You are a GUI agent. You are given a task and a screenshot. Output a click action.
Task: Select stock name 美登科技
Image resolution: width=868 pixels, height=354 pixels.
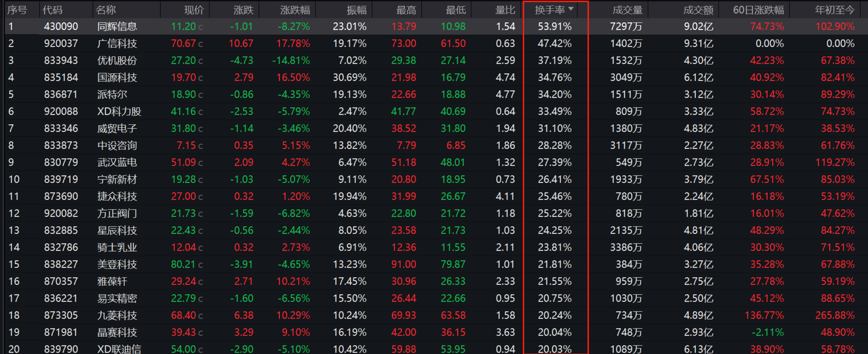tap(117, 264)
